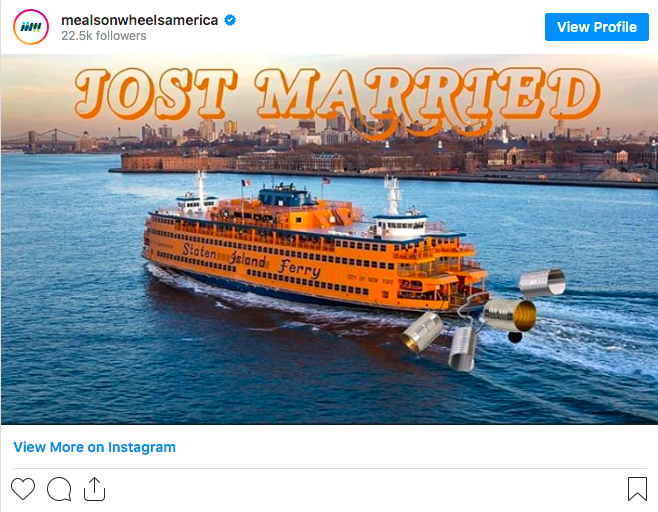Like the post with the heart icon
This screenshot has width=658, height=512.
pyautogui.click(x=23, y=489)
